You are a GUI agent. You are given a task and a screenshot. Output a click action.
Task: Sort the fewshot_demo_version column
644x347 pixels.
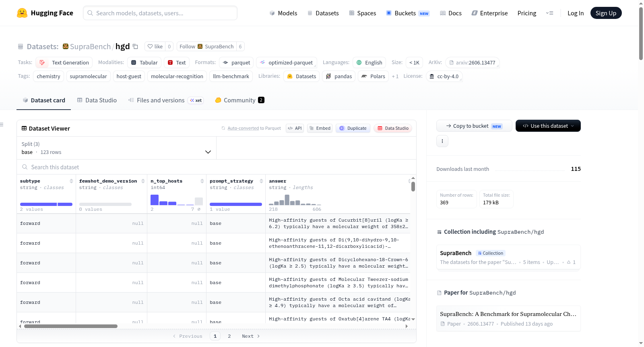[x=143, y=181]
